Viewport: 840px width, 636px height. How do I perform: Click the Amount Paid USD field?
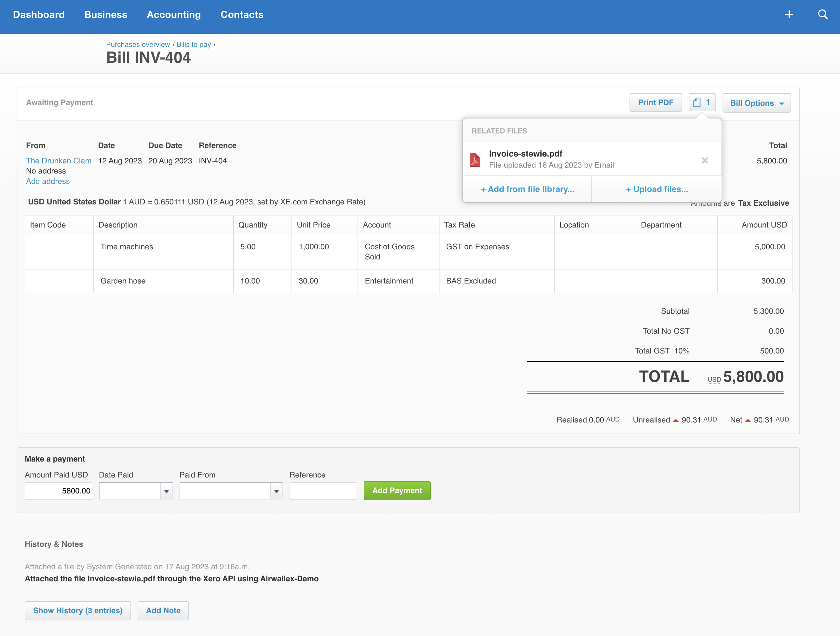tap(58, 491)
